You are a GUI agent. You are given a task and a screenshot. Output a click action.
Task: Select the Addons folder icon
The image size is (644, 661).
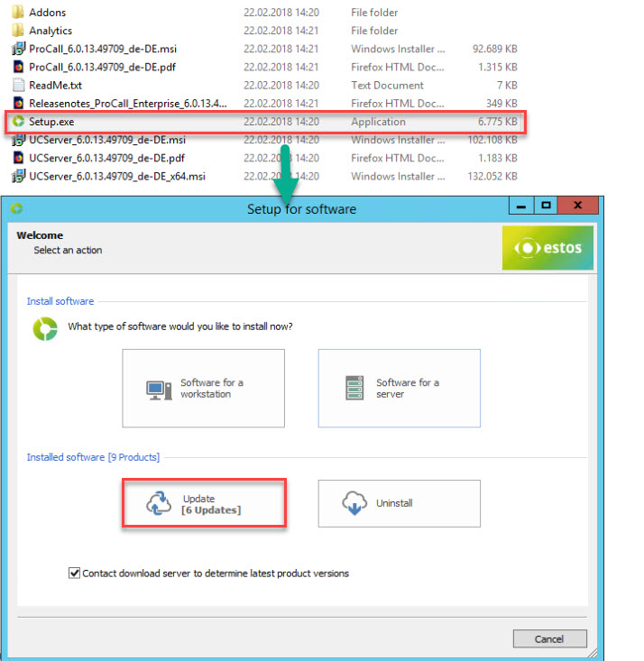(x=18, y=13)
